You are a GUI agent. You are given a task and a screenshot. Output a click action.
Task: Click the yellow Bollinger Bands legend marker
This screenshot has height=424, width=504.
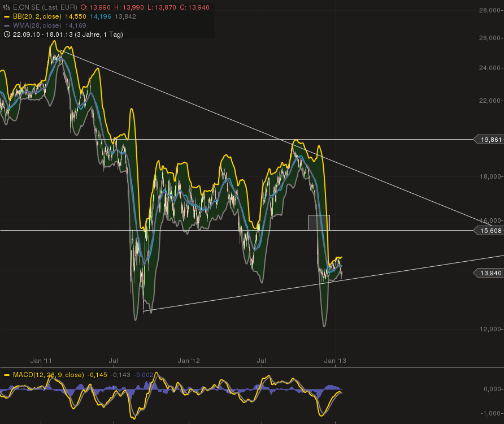pyautogui.click(x=6, y=16)
